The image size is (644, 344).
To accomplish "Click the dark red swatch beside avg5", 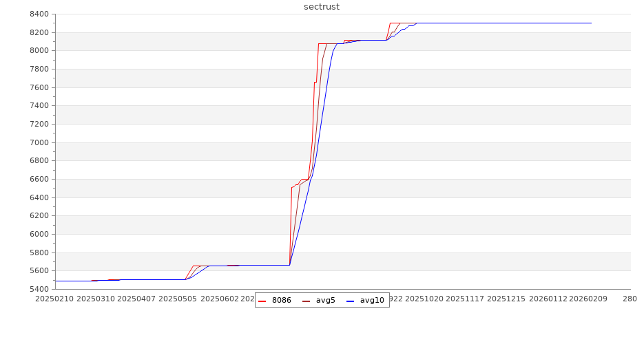I will point(307,301).
